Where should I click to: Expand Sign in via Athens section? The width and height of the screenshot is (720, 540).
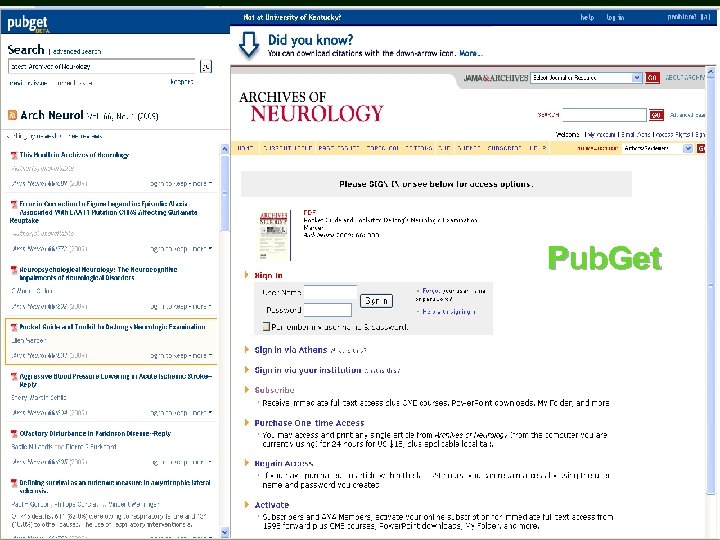pyautogui.click(x=247, y=349)
